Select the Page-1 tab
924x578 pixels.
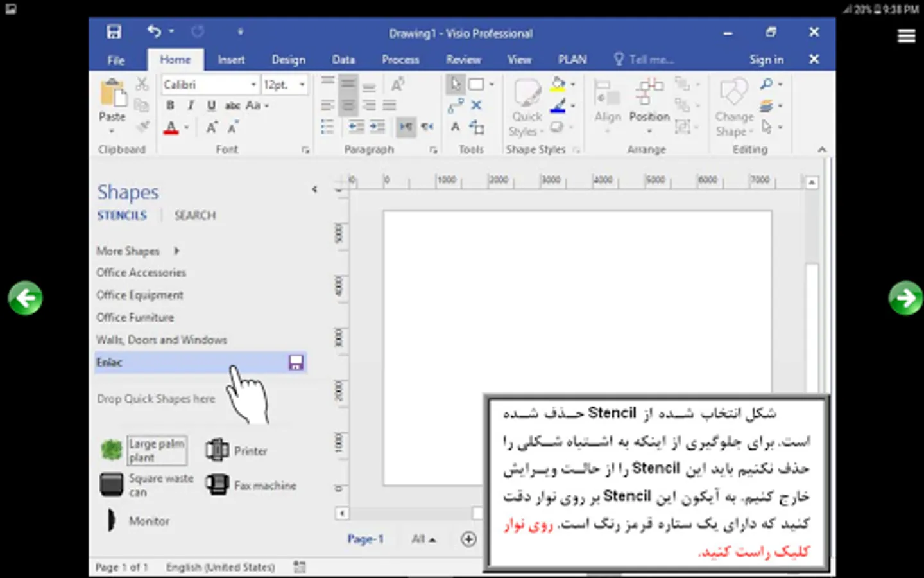point(365,539)
